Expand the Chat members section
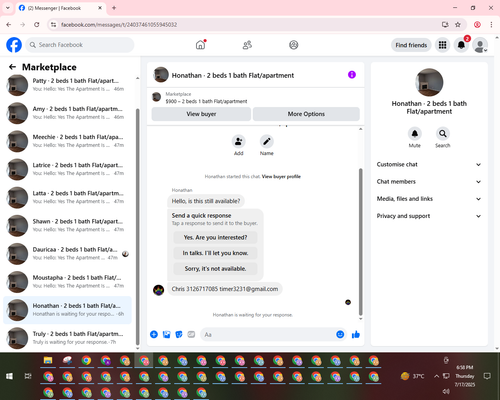500x400 pixels. click(429, 182)
